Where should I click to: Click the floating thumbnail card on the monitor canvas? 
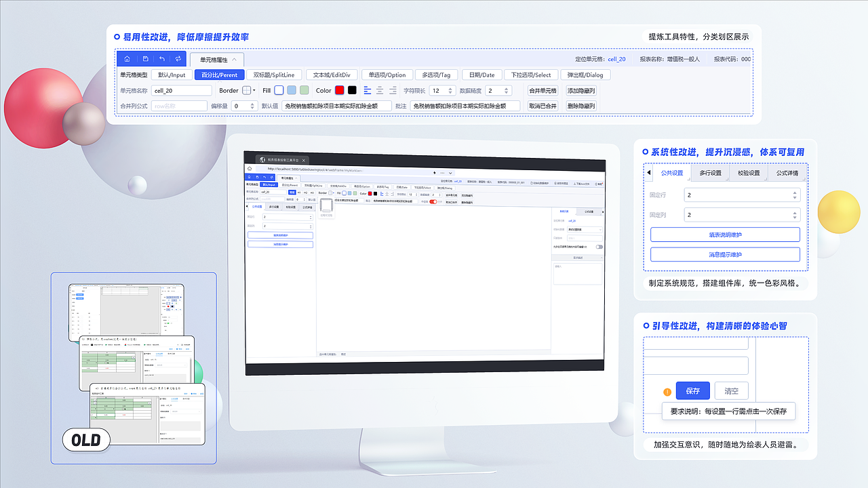pos(327,209)
